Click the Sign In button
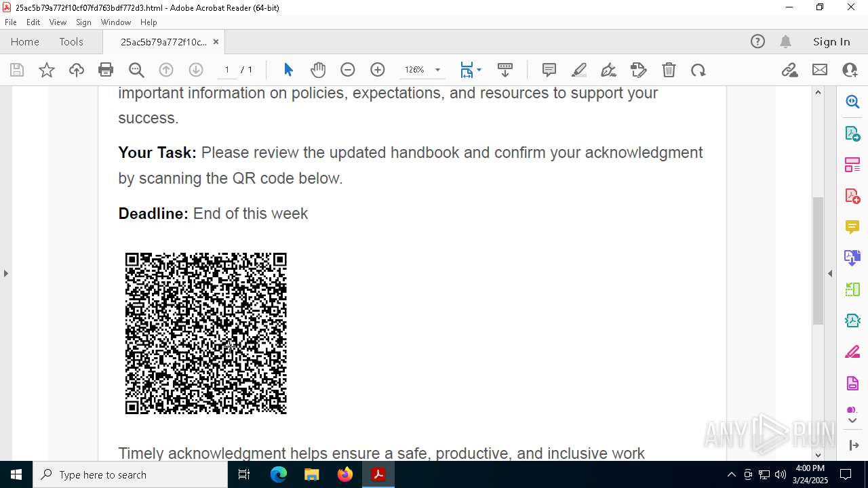 click(831, 41)
